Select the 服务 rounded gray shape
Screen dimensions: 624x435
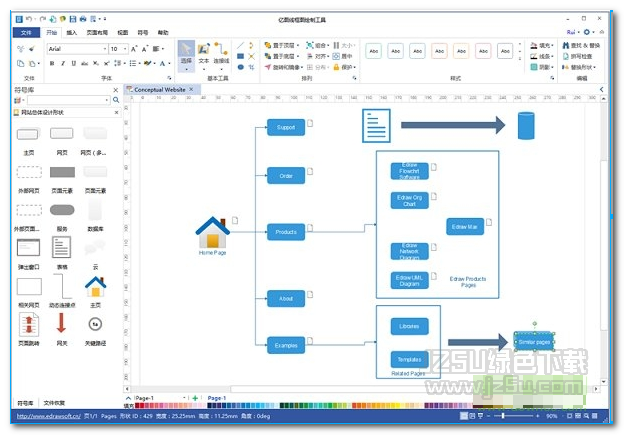(62, 210)
